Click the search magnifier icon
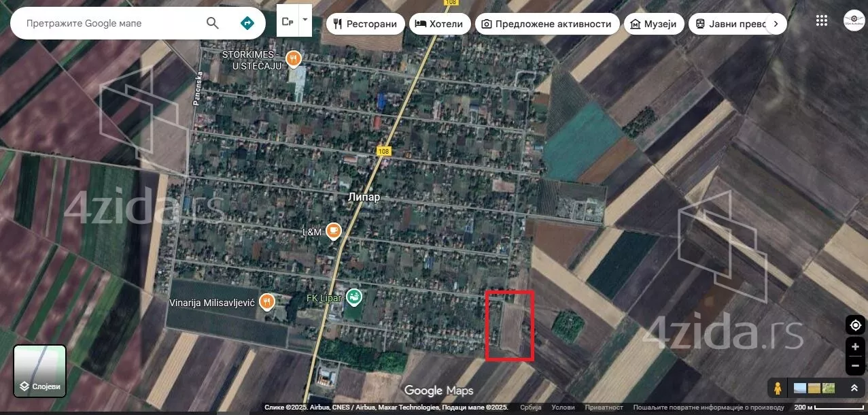This screenshot has height=415, width=868. coord(213,23)
